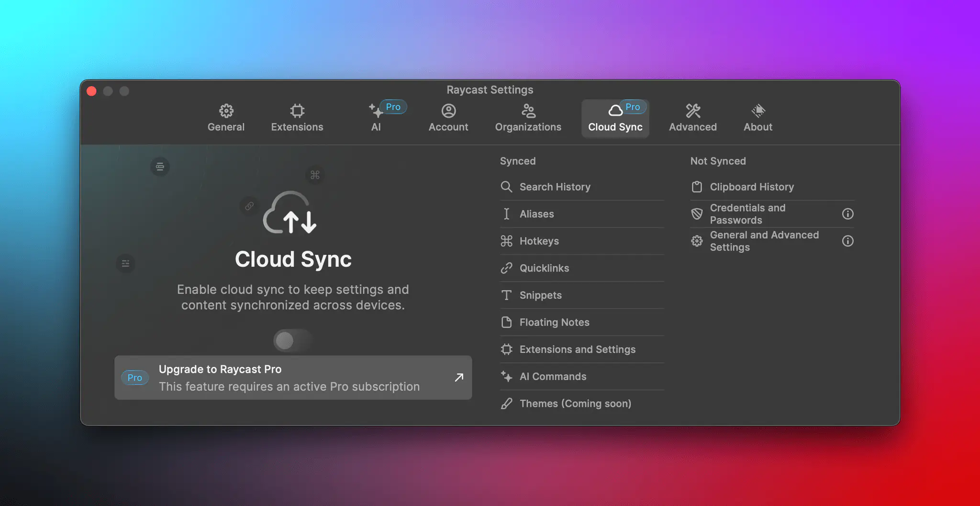
Task: Click the Not Synced column heading
Action: (718, 161)
